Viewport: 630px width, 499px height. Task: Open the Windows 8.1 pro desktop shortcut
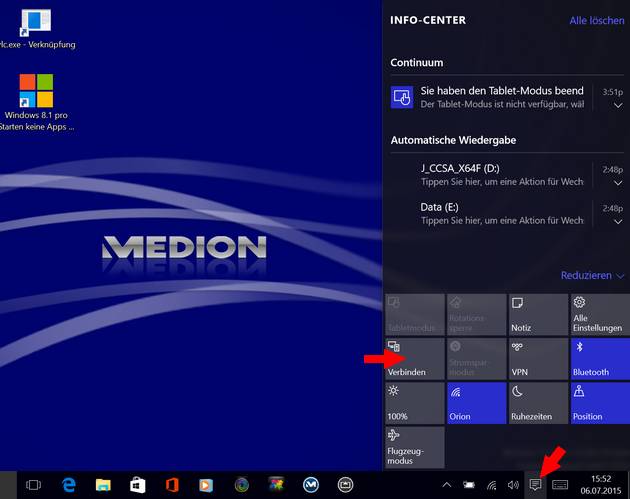click(x=36, y=102)
